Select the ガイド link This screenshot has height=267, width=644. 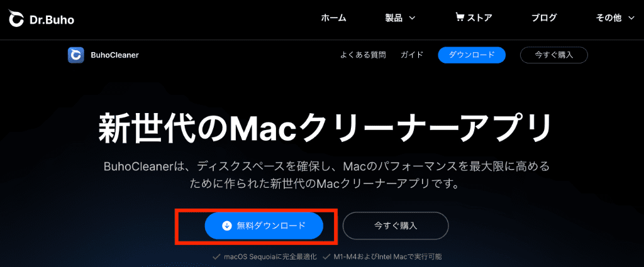412,55
